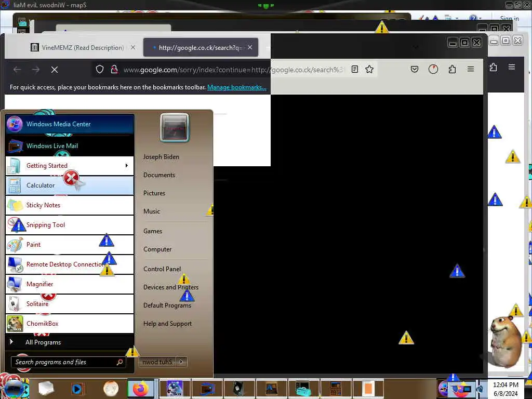Click Sign in link in background window
This screenshot has height=399, width=532.
pyautogui.click(x=509, y=18)
